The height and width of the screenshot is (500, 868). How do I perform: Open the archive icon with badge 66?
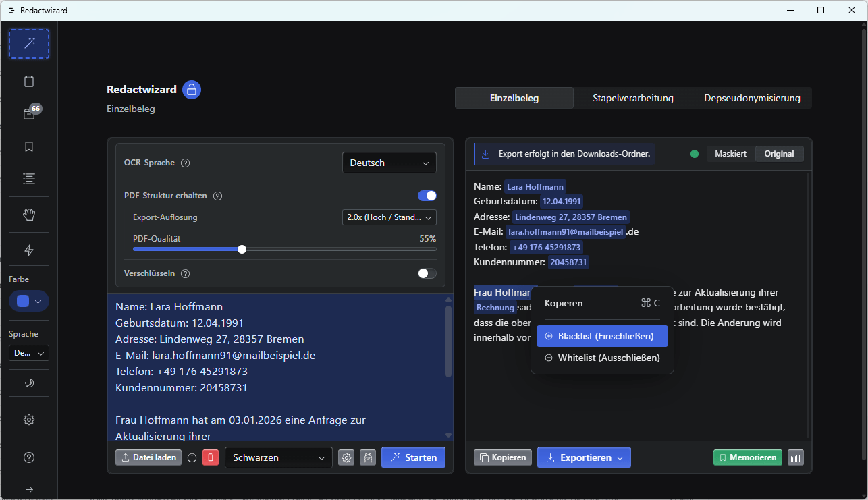(x=29, y=114)
